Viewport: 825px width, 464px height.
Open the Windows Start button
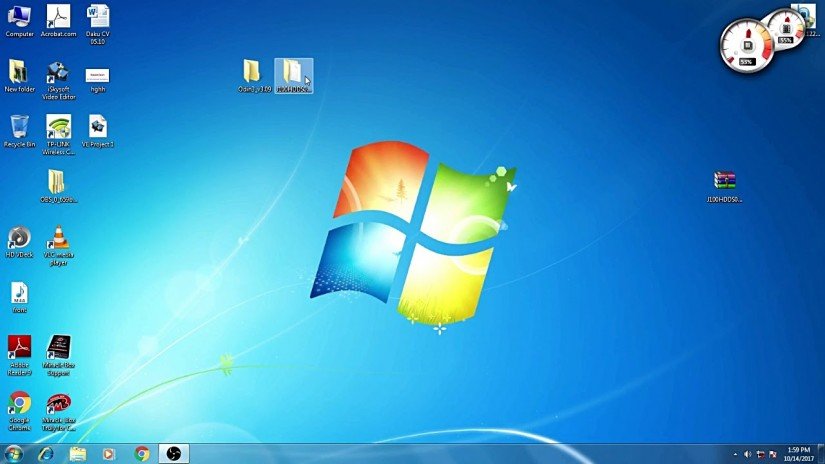14,453
